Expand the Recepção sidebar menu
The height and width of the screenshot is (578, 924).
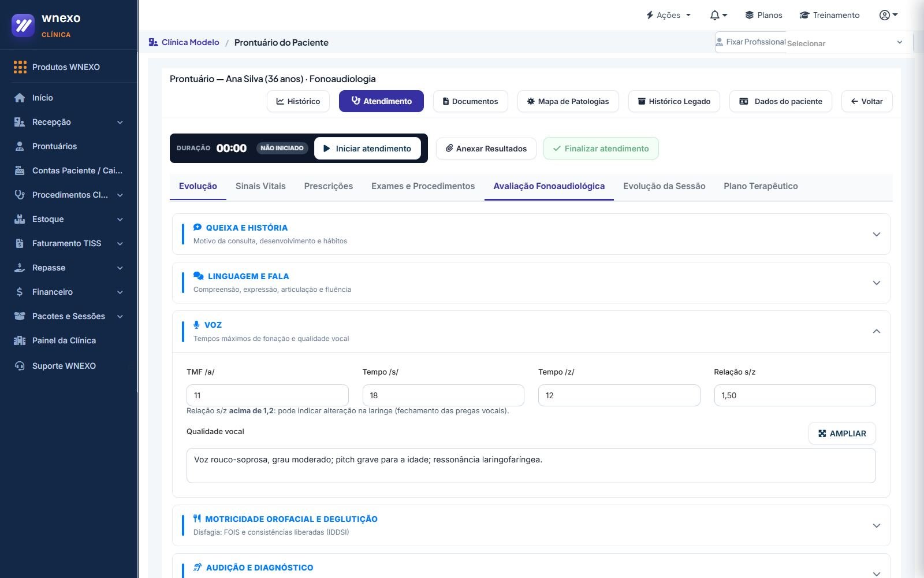pyautogui.click(x=120, y=122)
